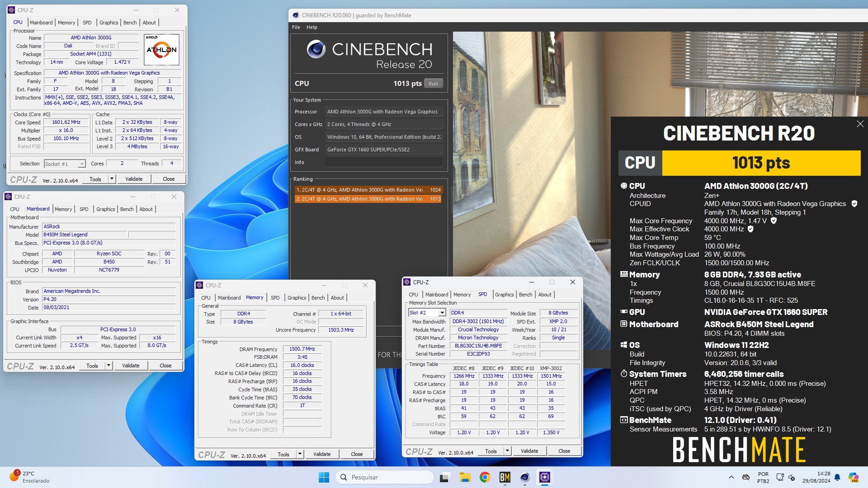Click the GPU section icon in BenchMate

pyautogui.click(x=624, y=312)
